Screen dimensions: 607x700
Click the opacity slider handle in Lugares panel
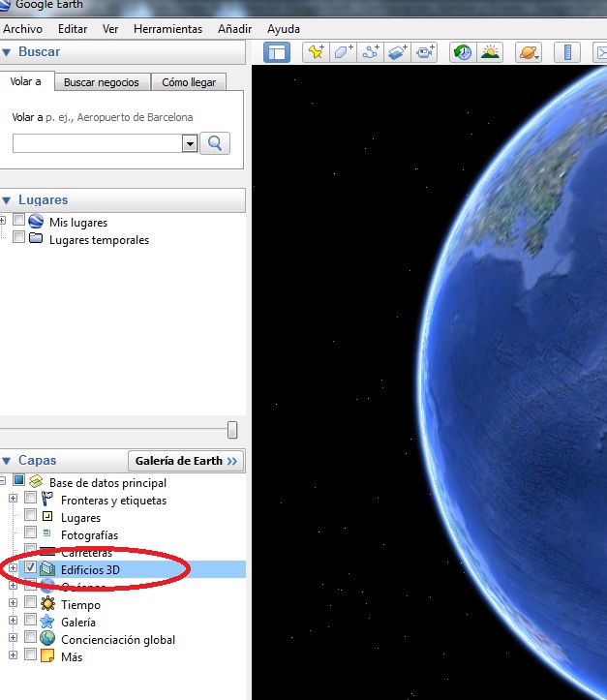tap(232, 429)
